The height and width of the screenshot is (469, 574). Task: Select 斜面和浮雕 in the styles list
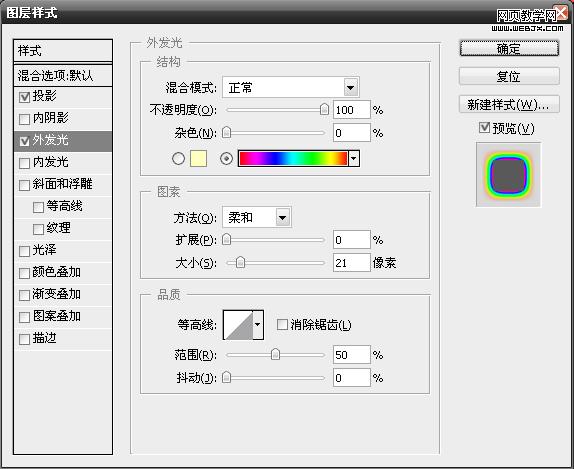63,184
